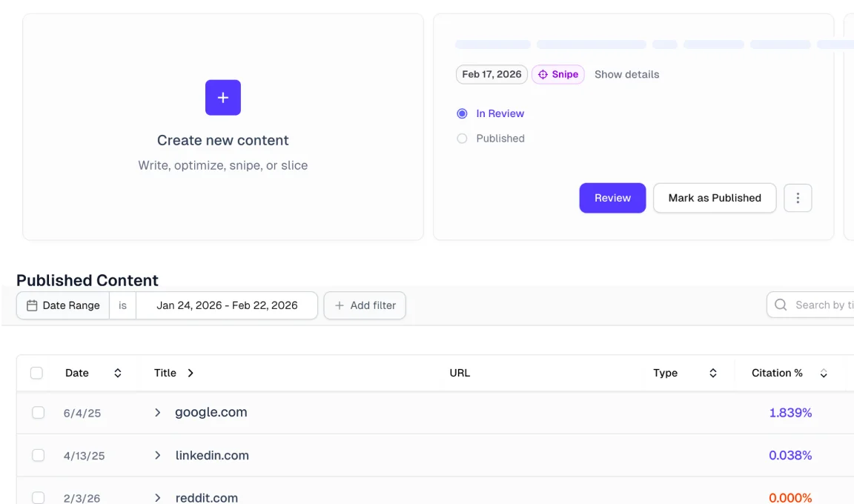Screen dimensions: 854x504
Task: Expand the linkedin.com row
Action: pos(157,455)
